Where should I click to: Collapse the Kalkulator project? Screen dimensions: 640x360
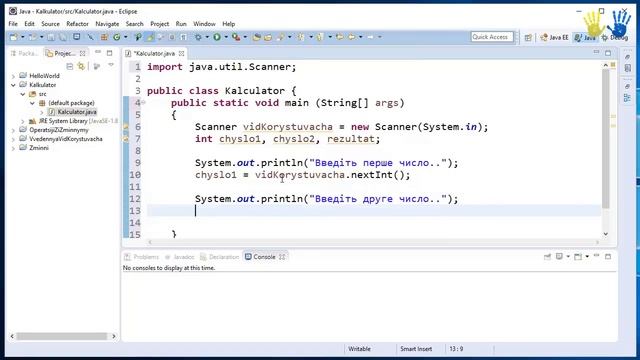(x=13, y=85)
